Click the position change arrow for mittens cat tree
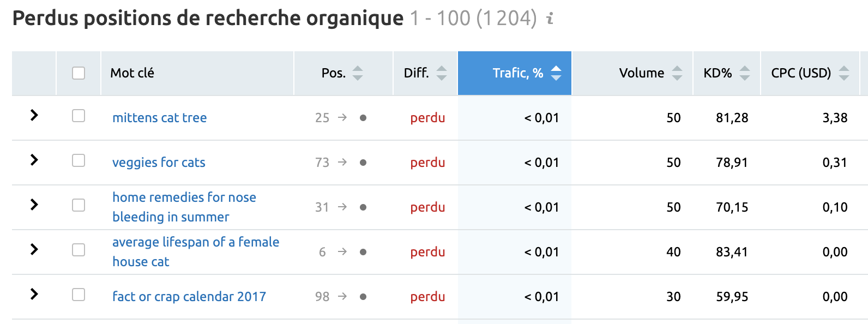The image size is (868, 324). (x=342, y=117)
